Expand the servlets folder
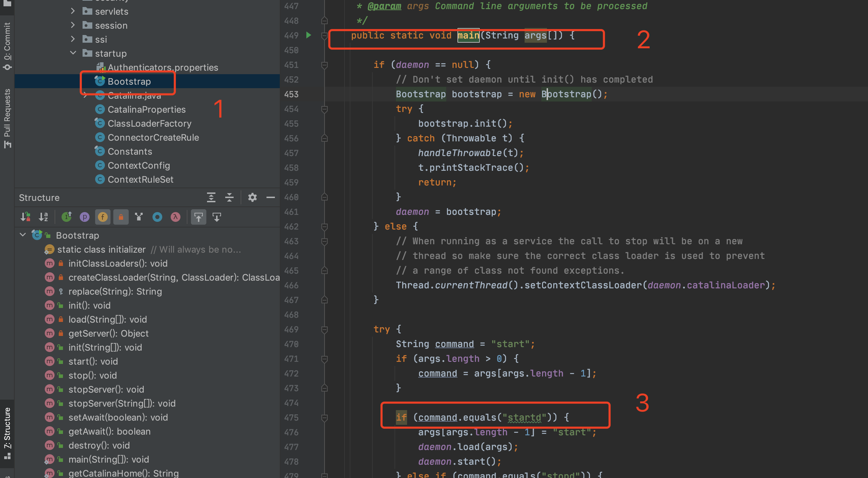 [73, 11]
